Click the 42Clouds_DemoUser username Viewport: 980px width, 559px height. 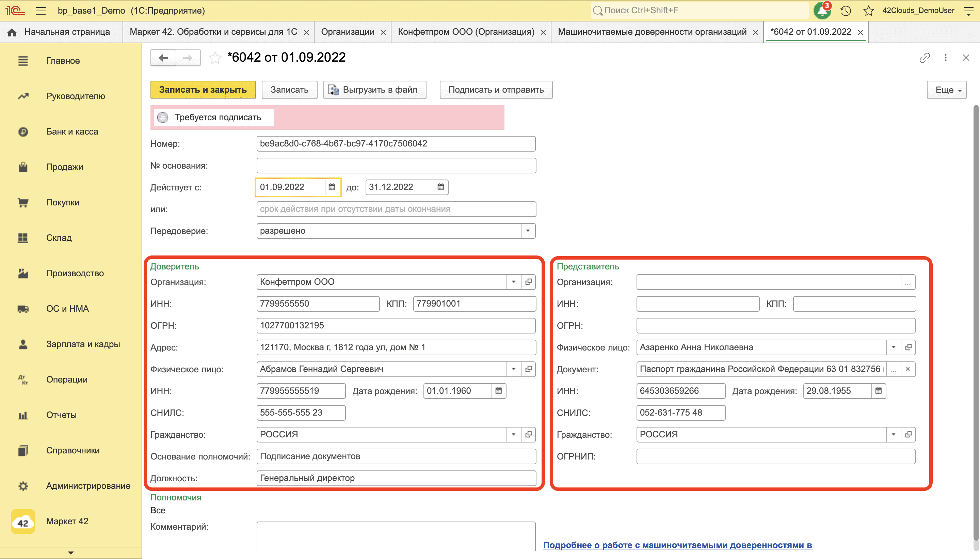(x=918, y=10)
